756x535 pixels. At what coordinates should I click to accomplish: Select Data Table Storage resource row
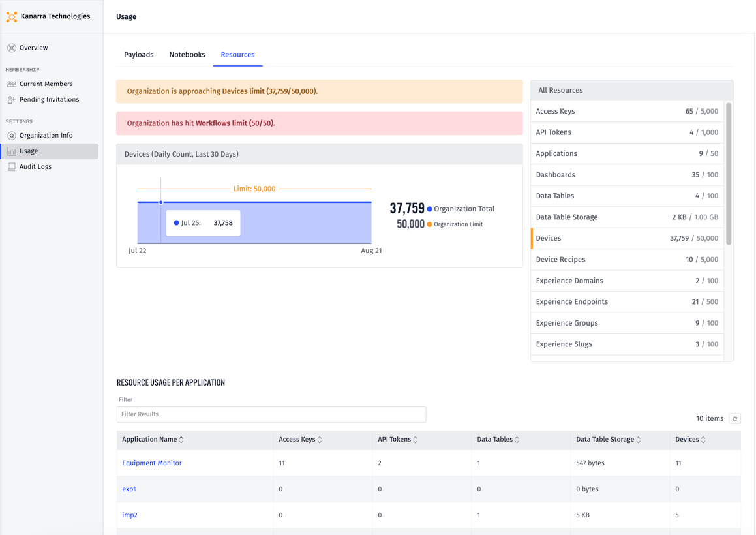627,217
